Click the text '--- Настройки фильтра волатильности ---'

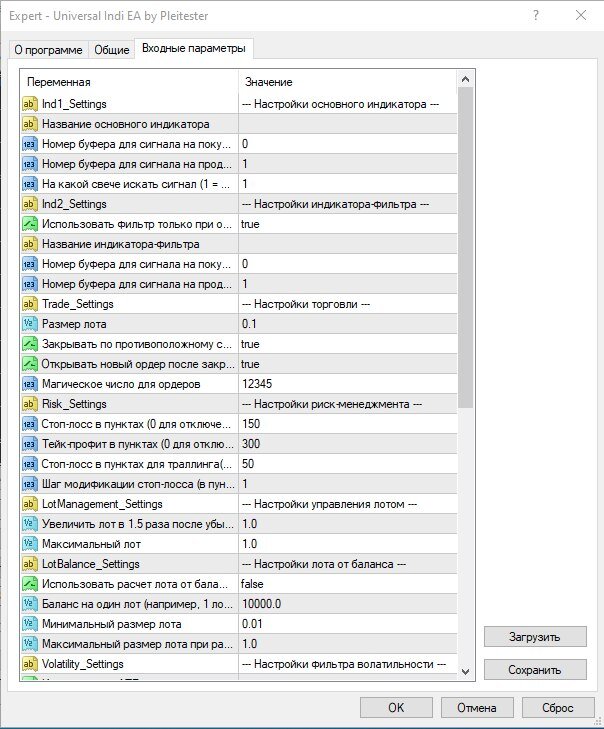coord(344,664)
